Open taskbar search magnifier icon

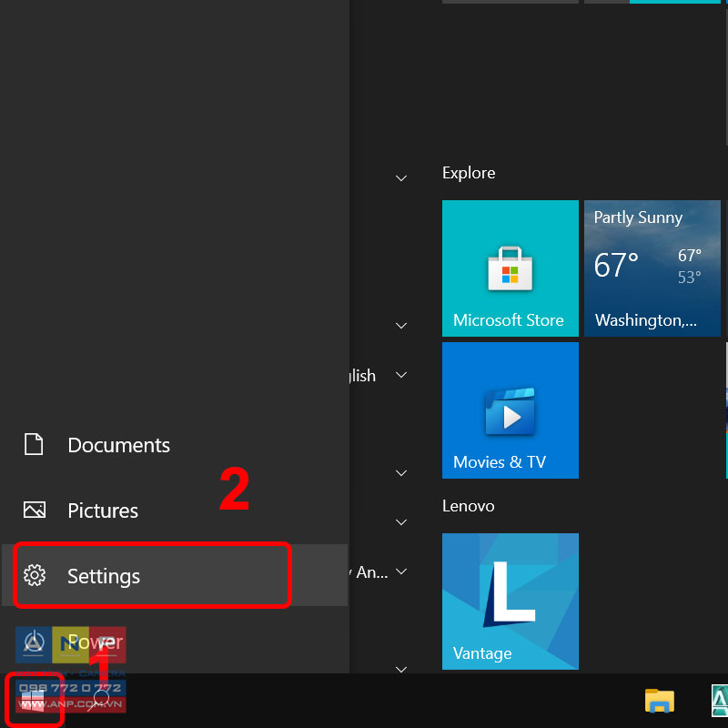tap(100, 699)
